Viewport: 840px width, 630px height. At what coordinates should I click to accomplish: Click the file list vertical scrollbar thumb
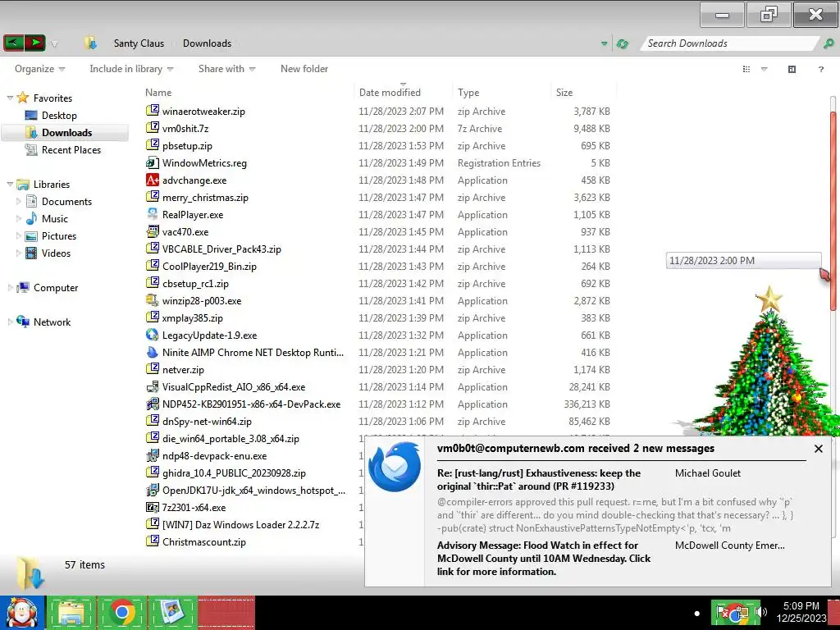coord(833,211)
